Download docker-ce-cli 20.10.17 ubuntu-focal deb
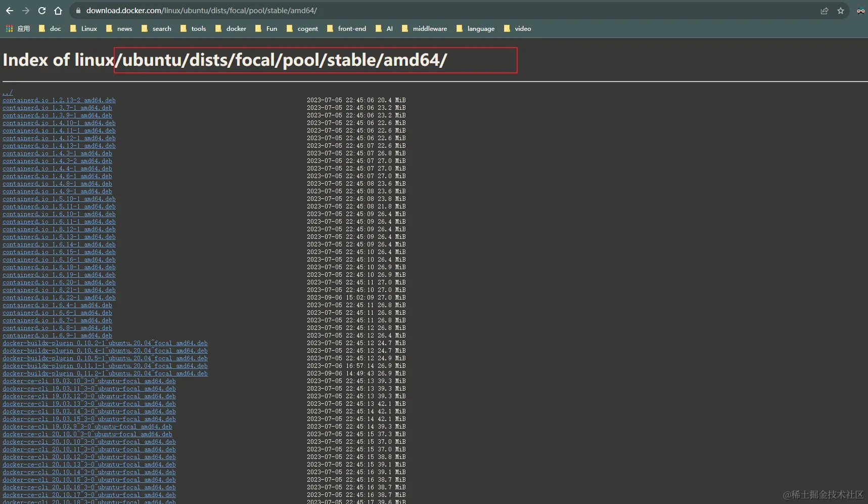This screenshot has width=868, height=504. [x=89, y=495]
